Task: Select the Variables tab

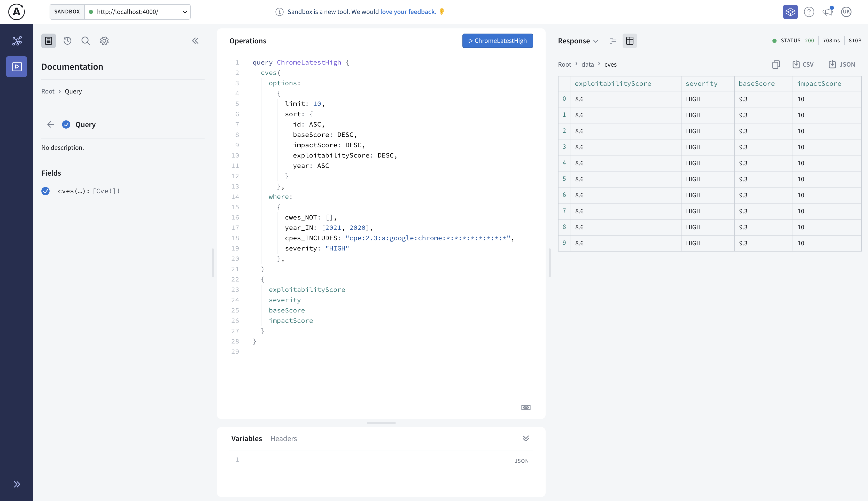Action: pos(246,439)
